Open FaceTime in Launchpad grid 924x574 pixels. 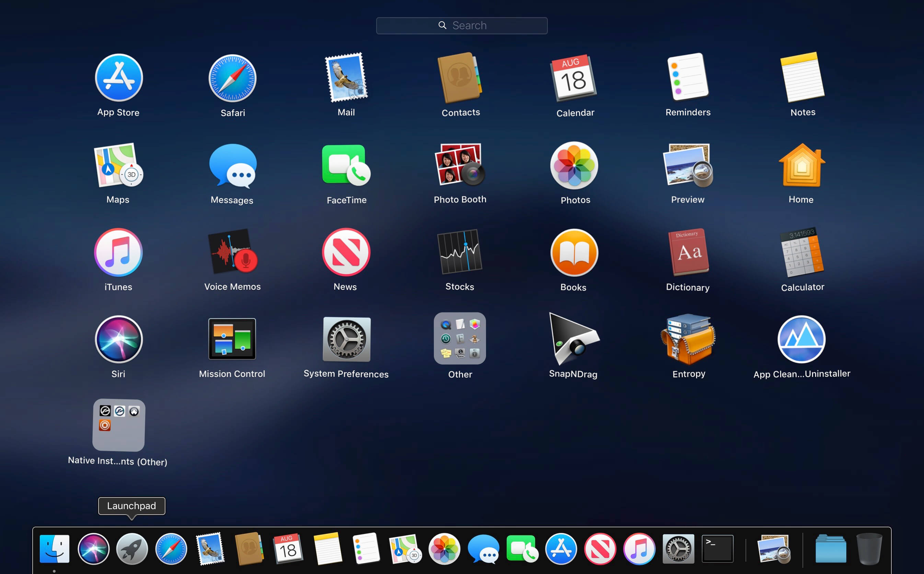click(346, 165)
